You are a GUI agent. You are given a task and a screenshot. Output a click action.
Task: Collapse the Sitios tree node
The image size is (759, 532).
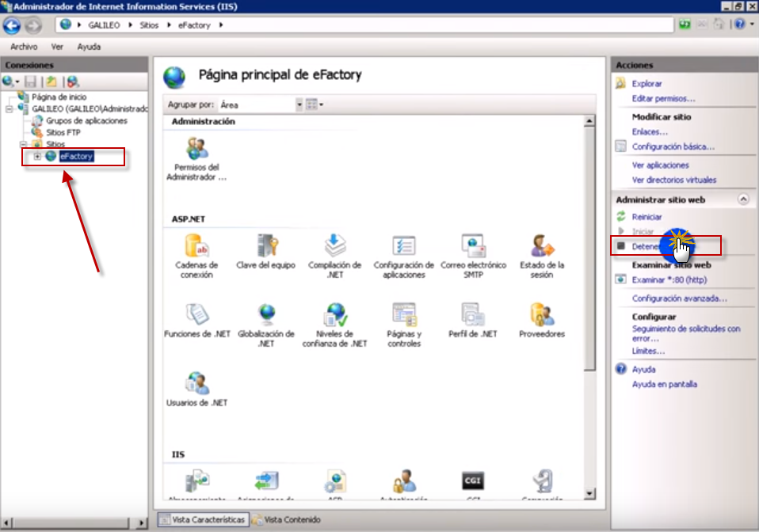click(23, 144)
